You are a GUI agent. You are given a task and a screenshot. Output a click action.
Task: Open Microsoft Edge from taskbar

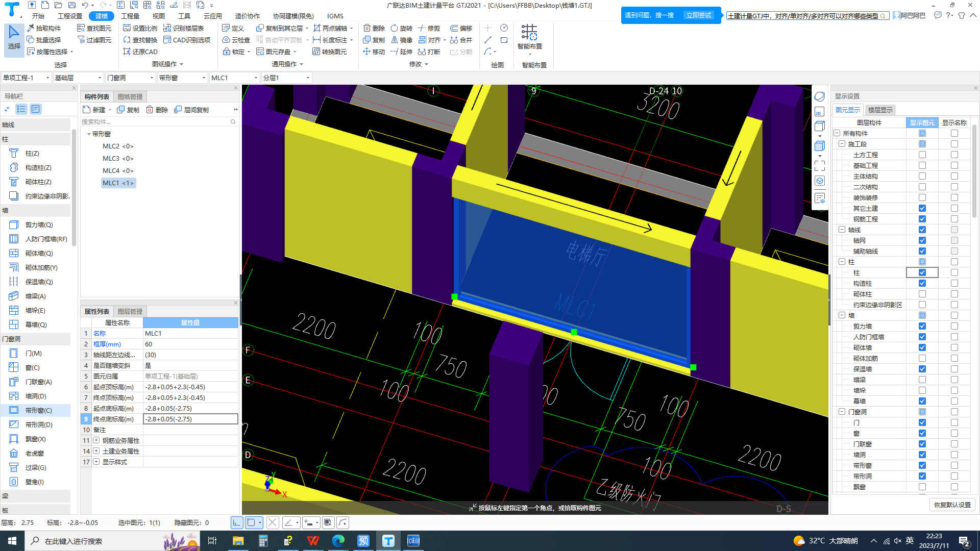click(338, 541)
